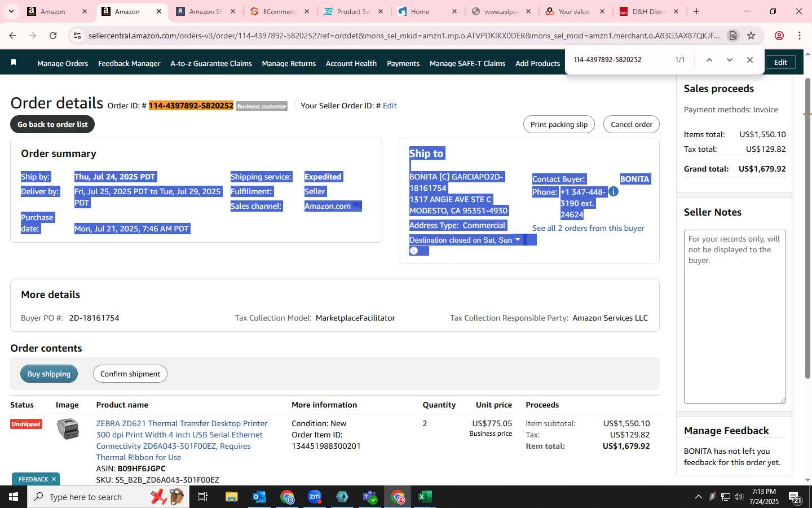812x508 pixels.
Task: Open Excel from the taskbar
Action: tap(425, 497)
